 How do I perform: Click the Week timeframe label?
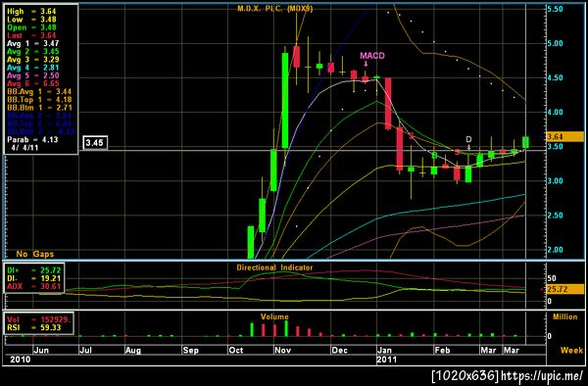572,350
